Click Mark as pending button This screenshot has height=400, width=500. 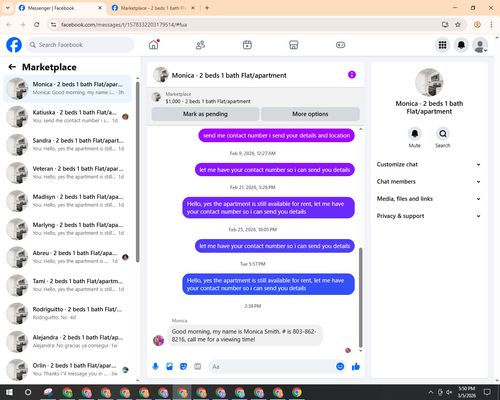[x=205, y=114]
